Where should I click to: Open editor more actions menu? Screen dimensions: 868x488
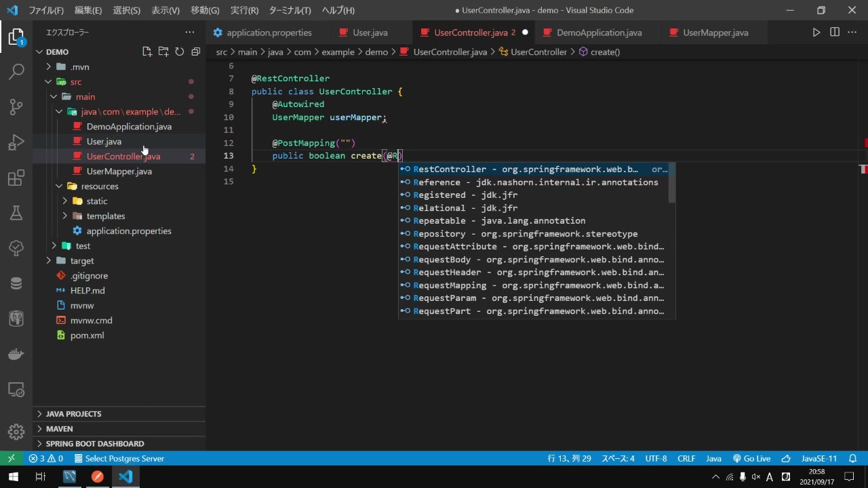point(853,32)
